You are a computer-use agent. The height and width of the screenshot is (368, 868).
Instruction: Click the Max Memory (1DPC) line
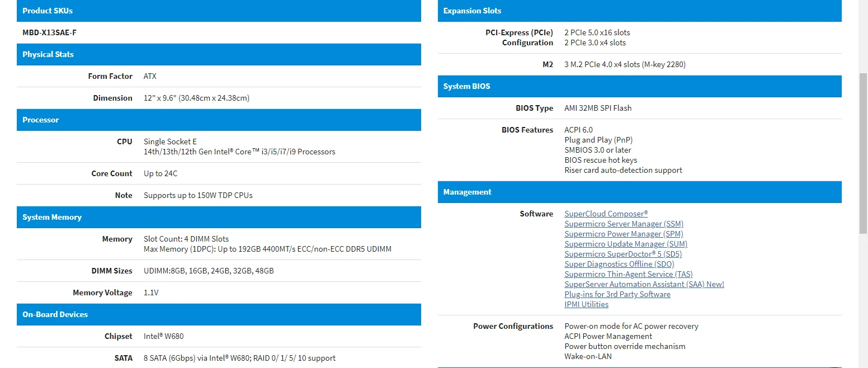point(267,249)
